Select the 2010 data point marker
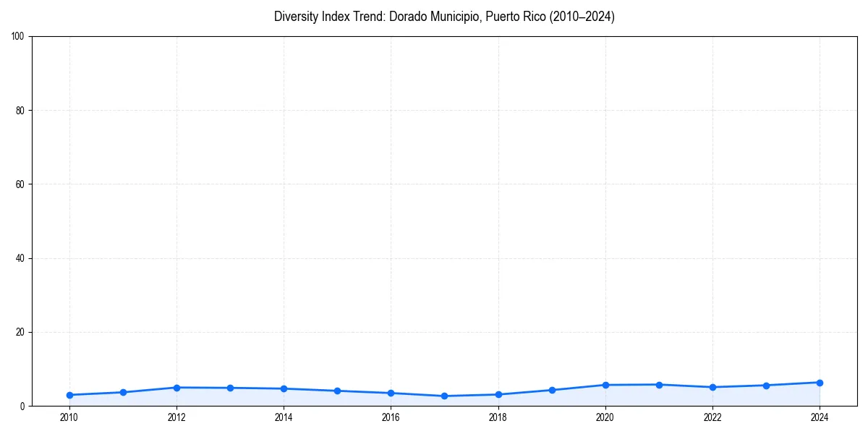 [x=69, y=394]
